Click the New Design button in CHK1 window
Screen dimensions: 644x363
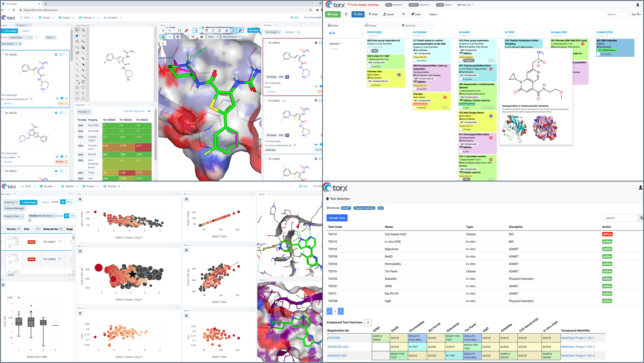click(9, 31)
